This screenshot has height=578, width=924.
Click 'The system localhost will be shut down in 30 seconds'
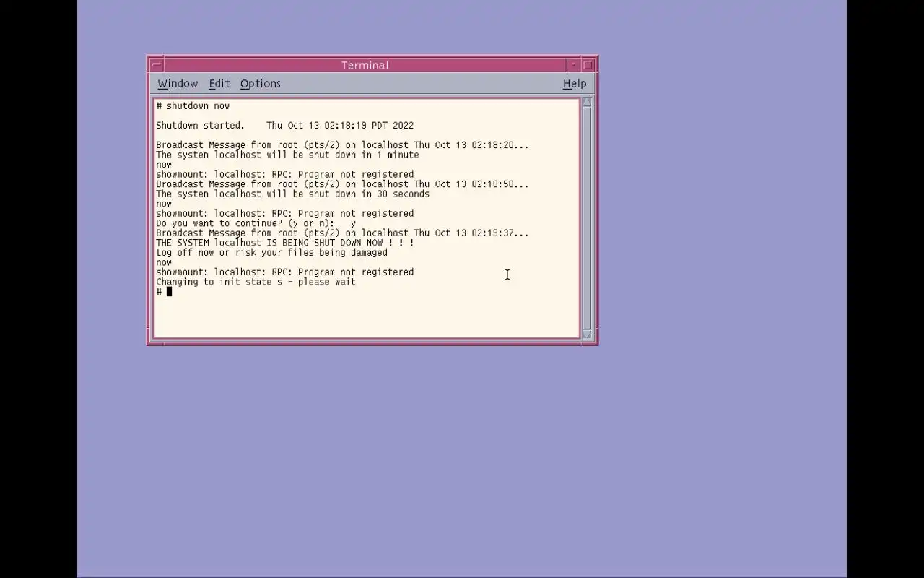click(x=292, y=194)
